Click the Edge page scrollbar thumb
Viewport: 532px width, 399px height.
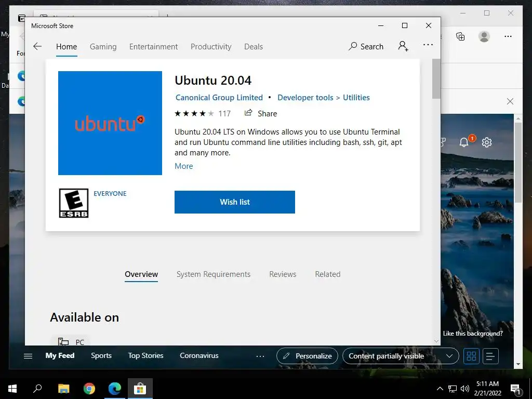point(518,163)
